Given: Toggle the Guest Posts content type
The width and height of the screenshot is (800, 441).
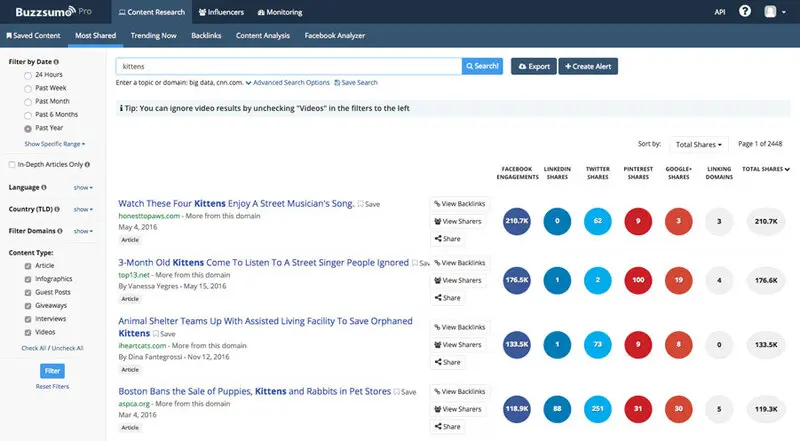Looking at the screenshot, I should (28, 292).
